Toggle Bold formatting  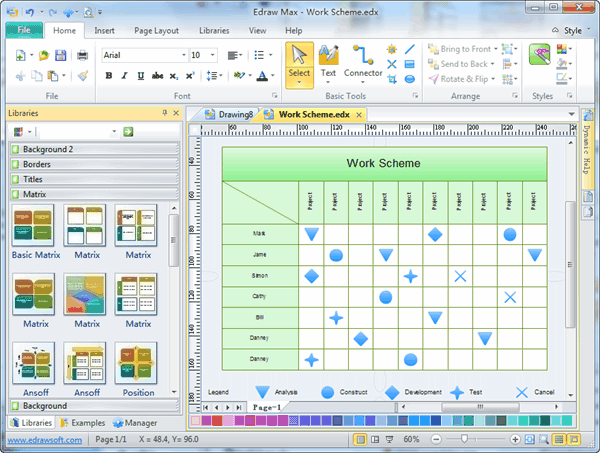(x=109, y=76)
